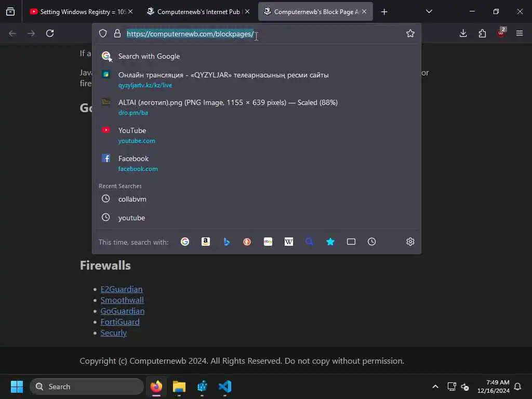This screenshot has height=399, width=532.
Task: Select the YouTube suggestion
Action: click(x=257, y=136)
